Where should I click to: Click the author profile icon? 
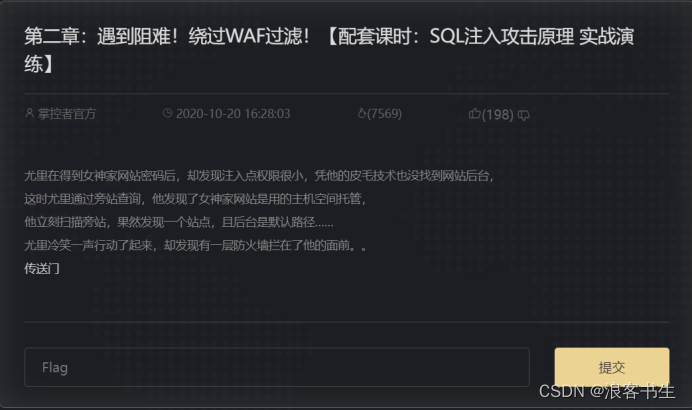29,113
